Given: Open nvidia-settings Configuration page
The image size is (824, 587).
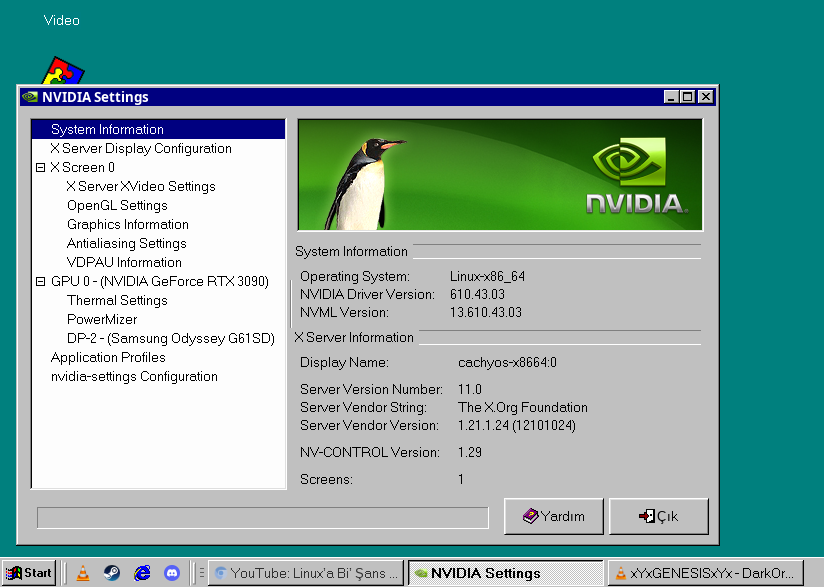Looking at the screenshot, I should point(134,376).
